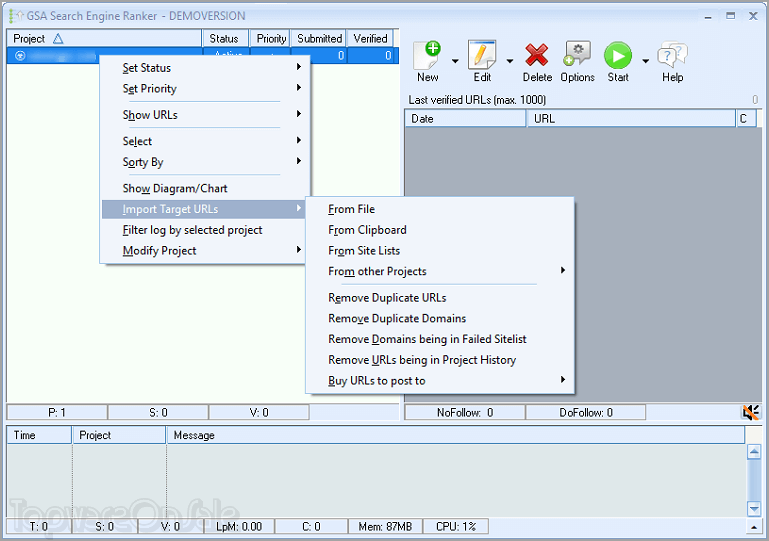Click the New project icon
This screenshot has width=769, height=541.
point(428,55)
